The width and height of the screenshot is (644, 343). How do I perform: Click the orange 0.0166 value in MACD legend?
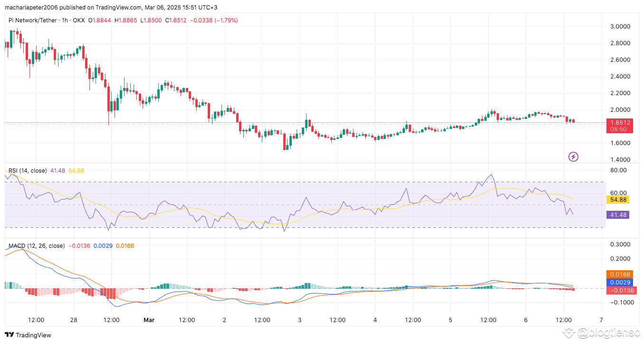pyautogui.click(x=125, y=246)
